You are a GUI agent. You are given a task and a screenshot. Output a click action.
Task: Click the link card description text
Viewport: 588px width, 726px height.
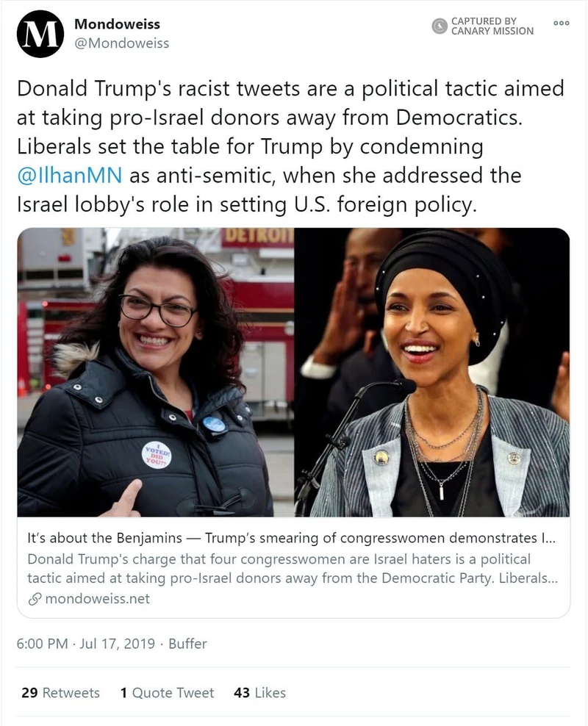(292, 569)
